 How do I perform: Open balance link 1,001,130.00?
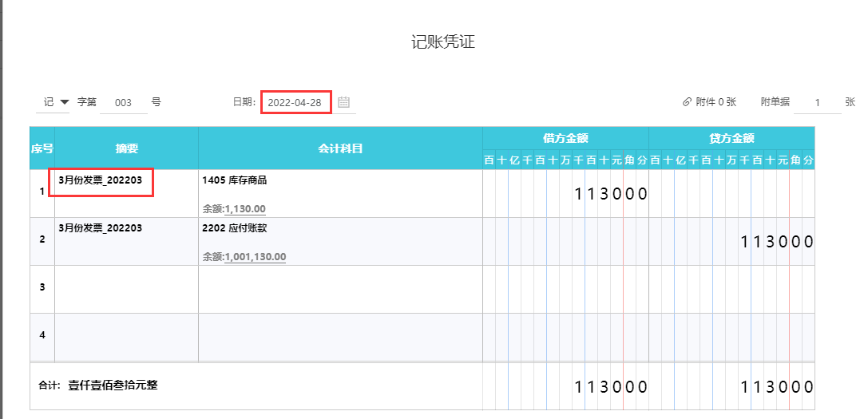[256, 257]
